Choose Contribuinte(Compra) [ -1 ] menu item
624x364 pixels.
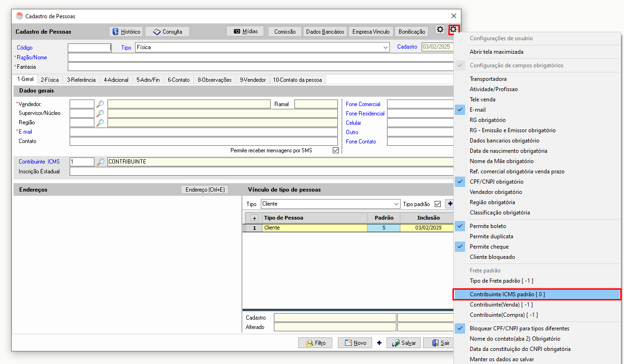pos(537,315)
